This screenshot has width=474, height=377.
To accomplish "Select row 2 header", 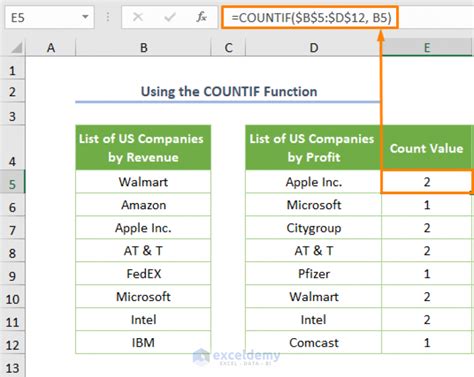I will (x=12, y=91).
